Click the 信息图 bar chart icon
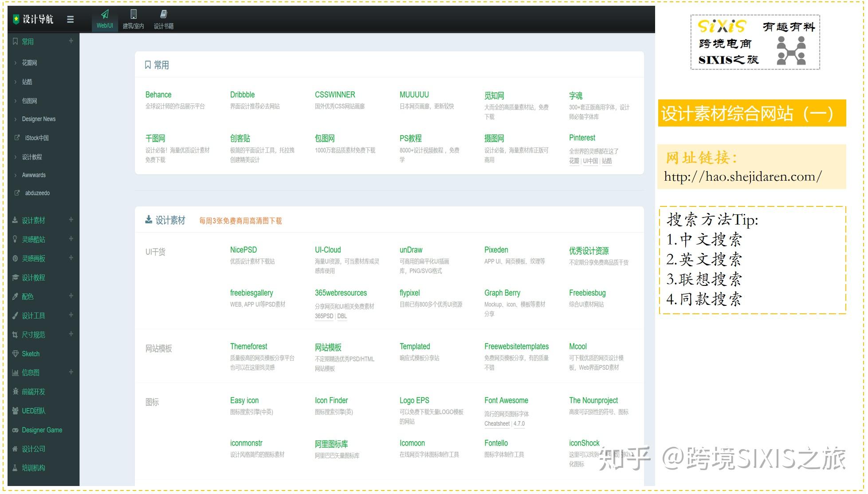868x494 pixels. (16, 373)
